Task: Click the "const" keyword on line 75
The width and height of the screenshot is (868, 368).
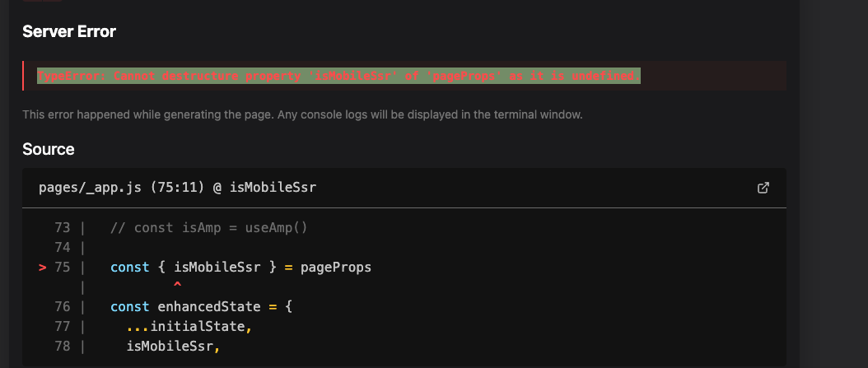Action: point(130,268)
